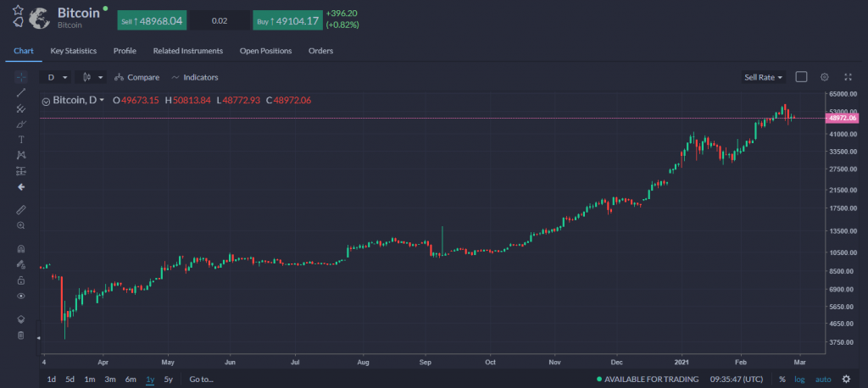The width and height of the screenshot is (868, 388).
Task: Open the Indicators menu
Action: tap(195, 77)
